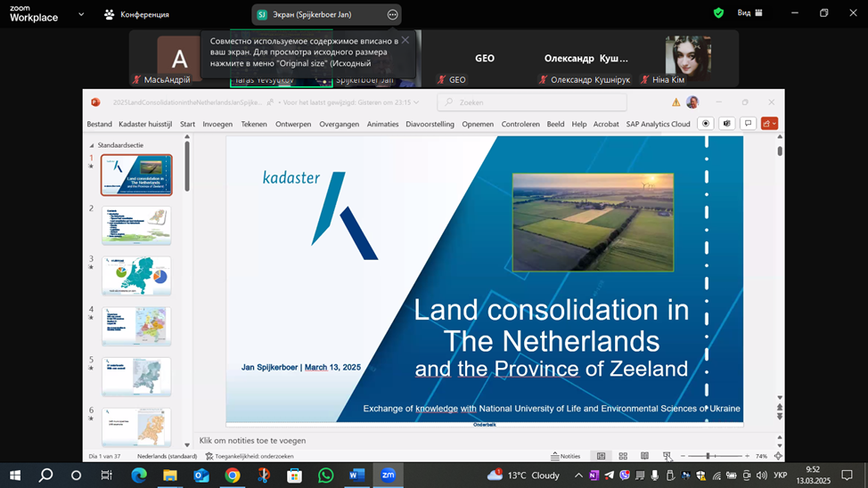Screen dimensions: 868x488
Task: Select Ніна Кім participant video tile
Action: pyautogui.click(x=688, y=59)
